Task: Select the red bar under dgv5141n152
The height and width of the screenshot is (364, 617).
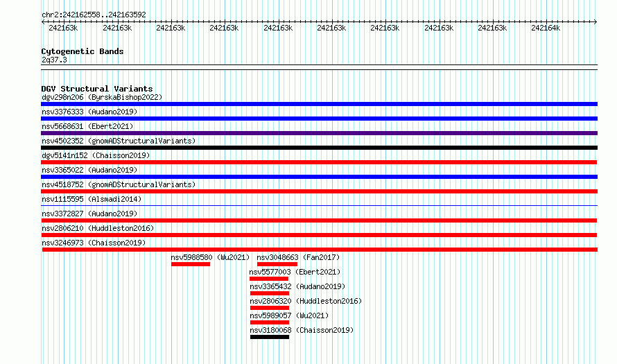Action: [319, 162]
